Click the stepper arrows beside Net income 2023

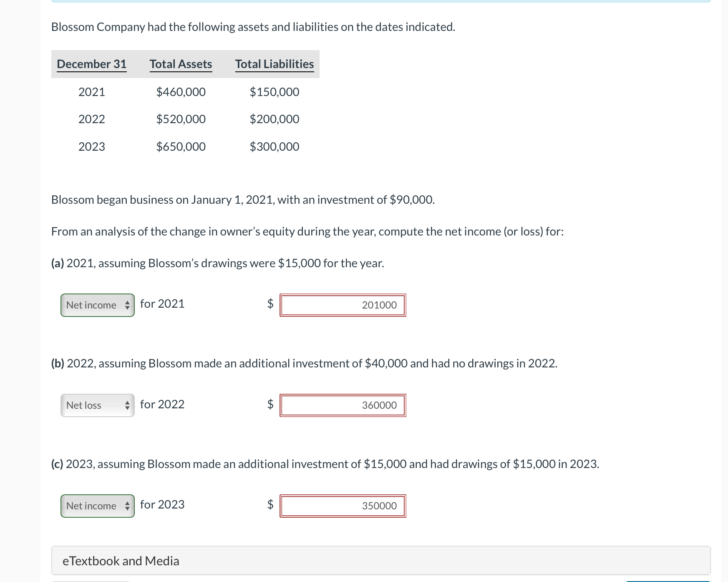127,506
